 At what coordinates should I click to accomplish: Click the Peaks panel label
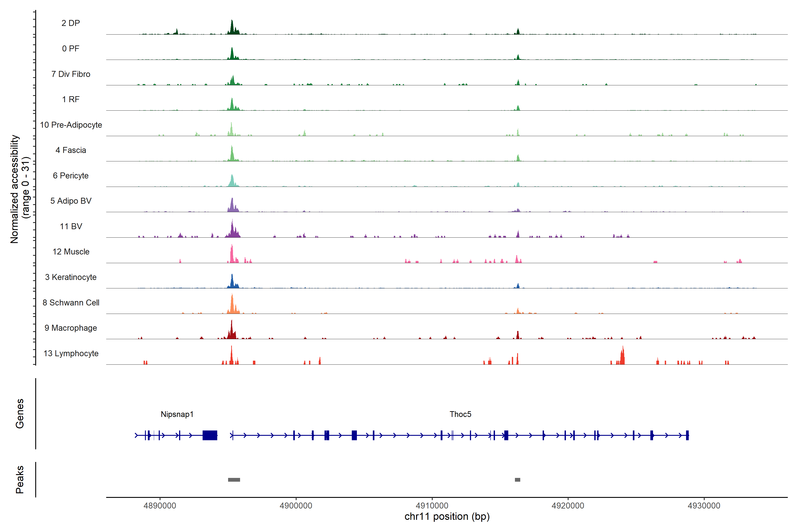pos(20,479)
